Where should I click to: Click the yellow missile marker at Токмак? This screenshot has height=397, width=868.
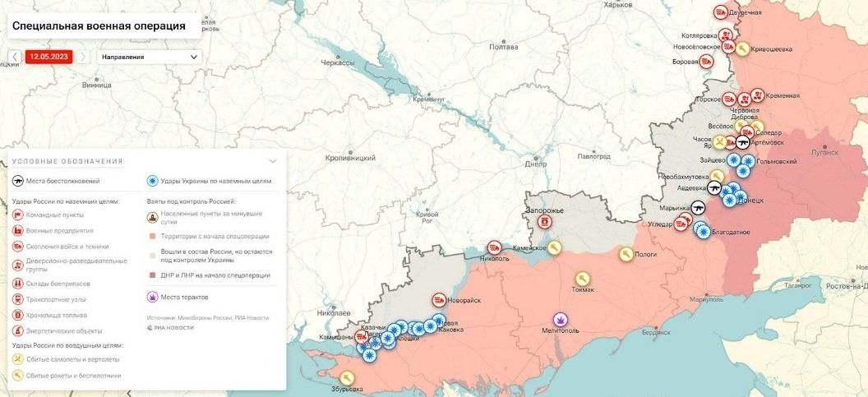(x=583, y=279)
